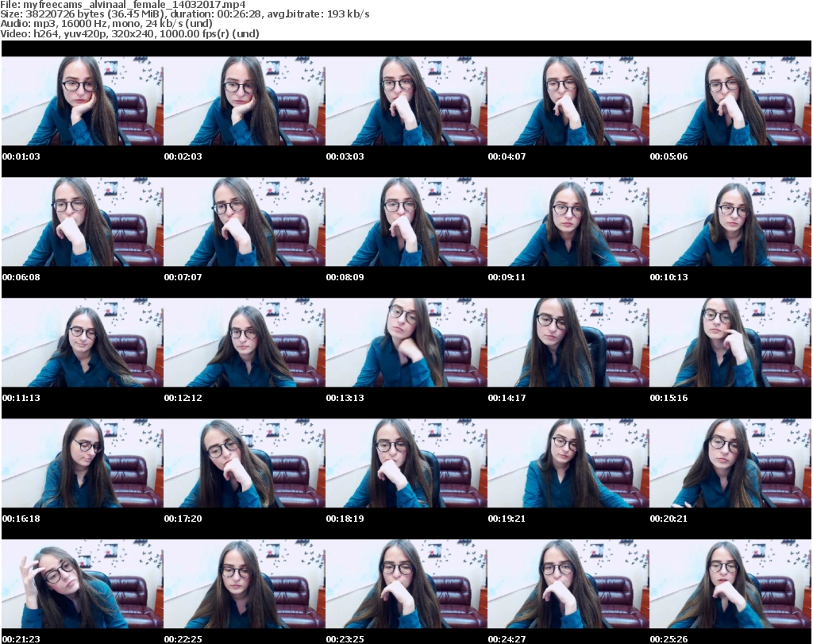Select the frame captured at 00:19:21

pyautogui.click(x=568, y=463)
